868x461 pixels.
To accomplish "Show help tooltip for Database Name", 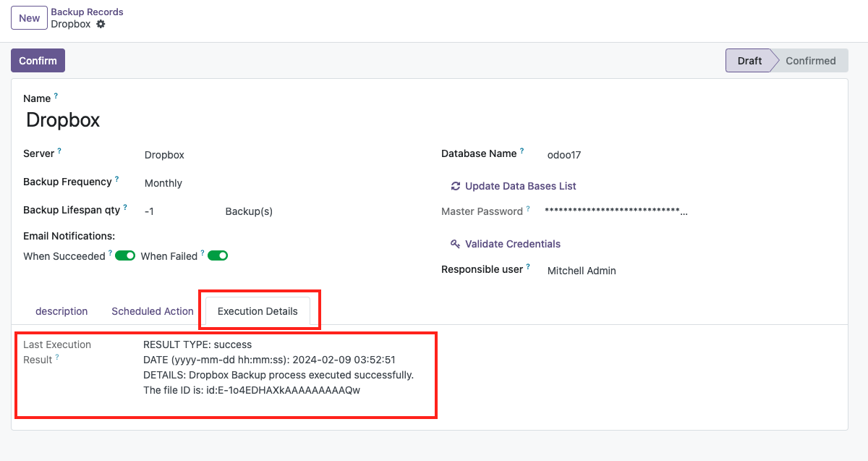I will pos(522,151).
